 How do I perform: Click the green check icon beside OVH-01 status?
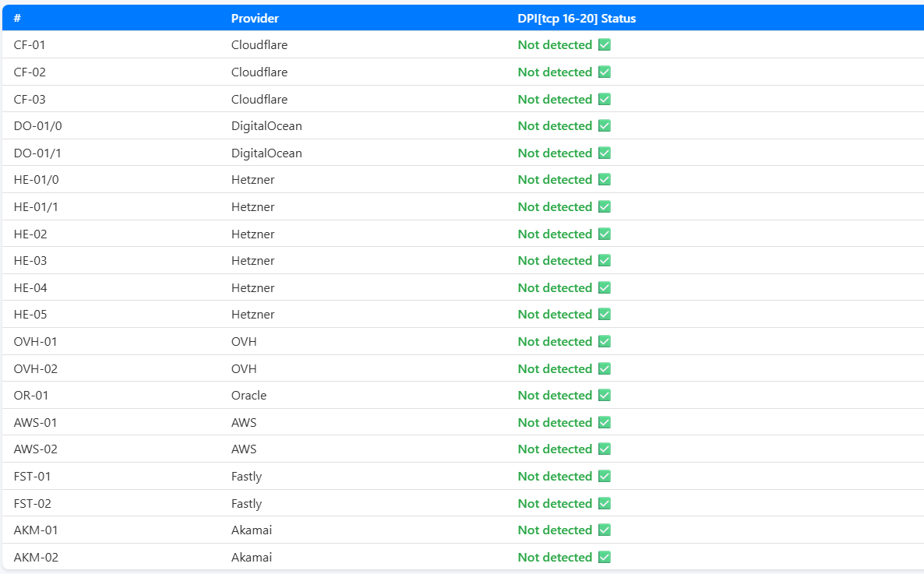coord(604,342)
